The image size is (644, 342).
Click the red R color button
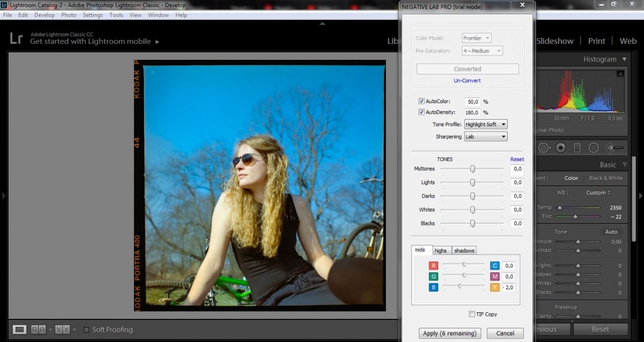tap(433, 266)
